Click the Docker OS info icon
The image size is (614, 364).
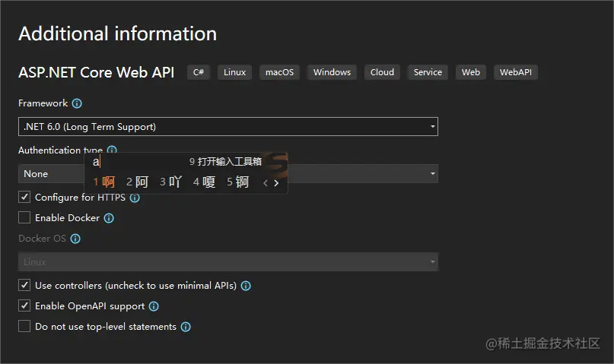(x=75, y=239)
